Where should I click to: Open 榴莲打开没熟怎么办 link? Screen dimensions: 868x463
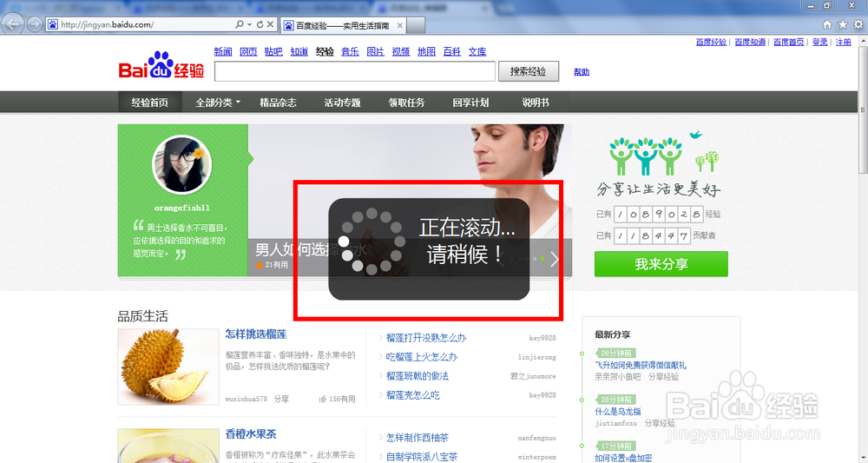[426, 338]
